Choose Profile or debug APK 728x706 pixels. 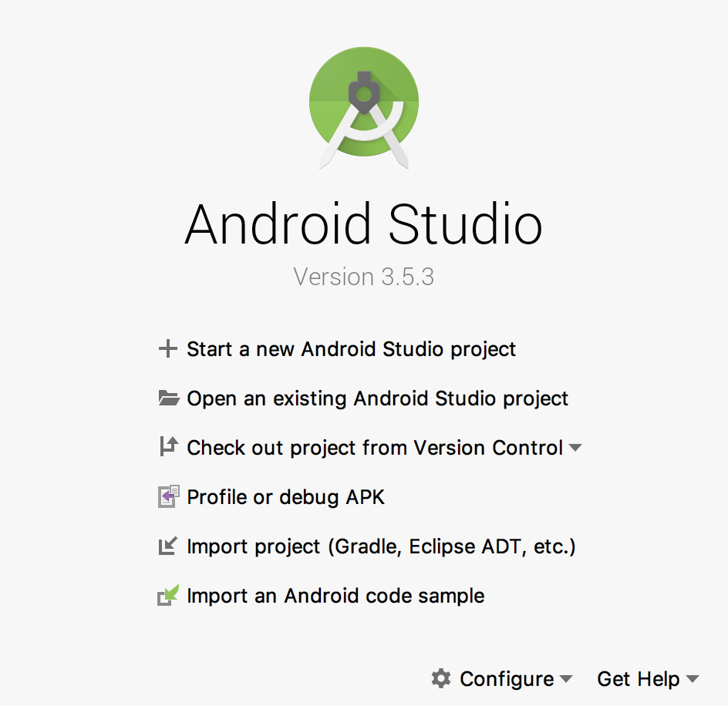point(285,497)
